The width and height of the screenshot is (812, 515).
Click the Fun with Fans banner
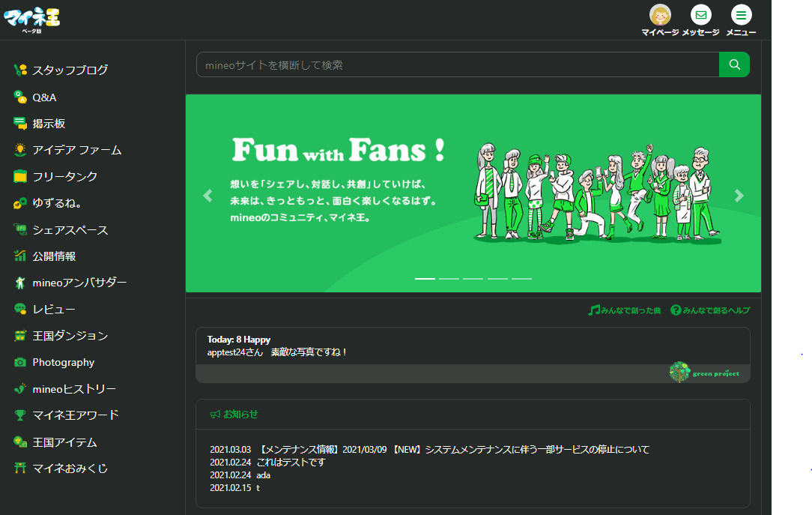(473, 193)
